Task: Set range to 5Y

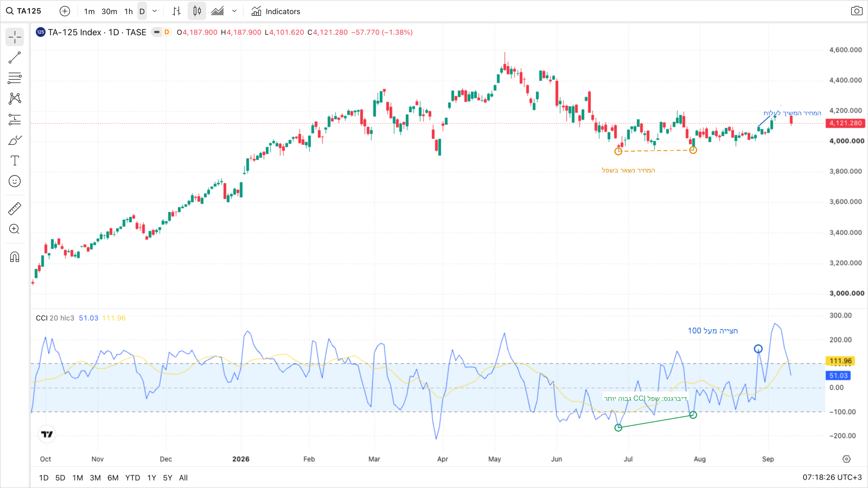Action: click(167, 477)
